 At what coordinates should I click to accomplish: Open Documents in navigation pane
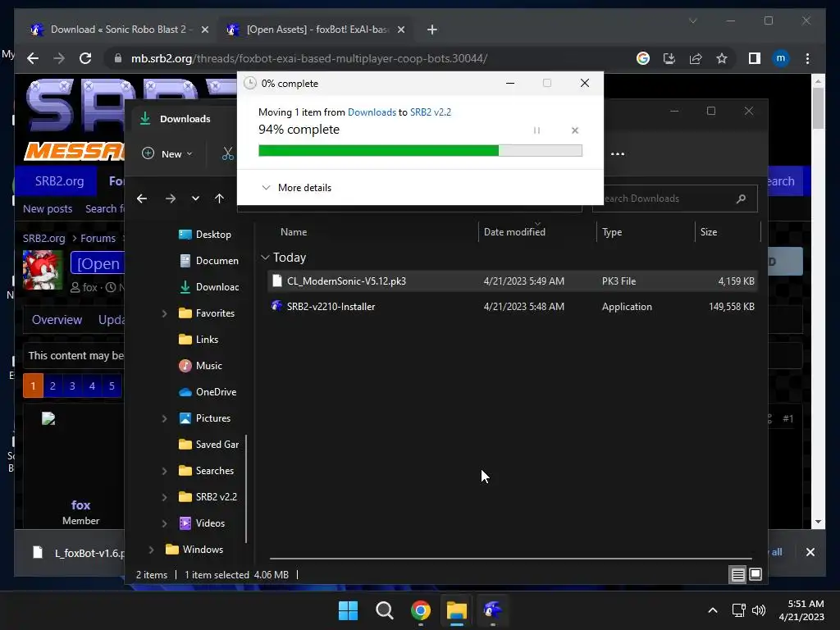point(209,260)
